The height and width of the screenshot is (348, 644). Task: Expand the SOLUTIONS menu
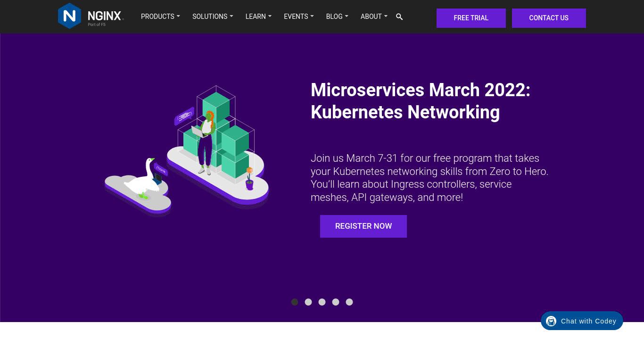click(x=213, y=17)
